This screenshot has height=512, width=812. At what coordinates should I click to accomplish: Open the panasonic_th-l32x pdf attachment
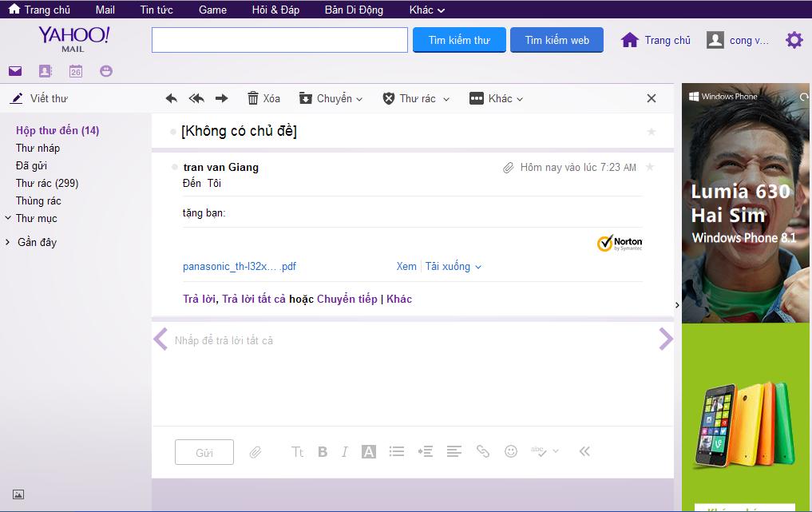coord(240,266)
